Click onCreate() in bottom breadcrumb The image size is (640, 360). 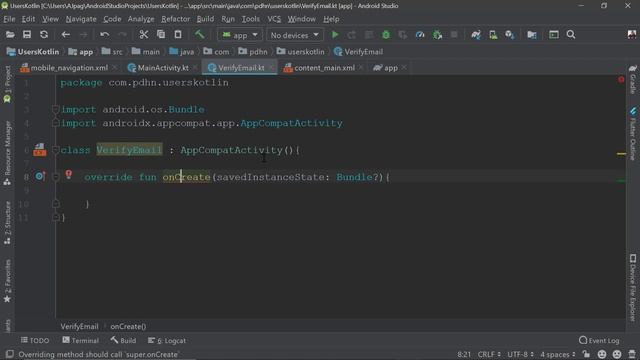128,327
